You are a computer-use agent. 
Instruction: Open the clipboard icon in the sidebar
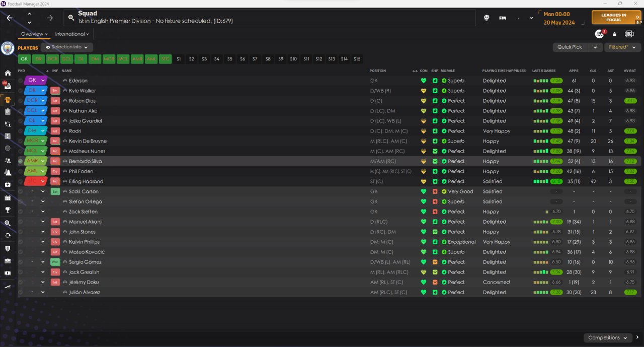click(8, 111)
